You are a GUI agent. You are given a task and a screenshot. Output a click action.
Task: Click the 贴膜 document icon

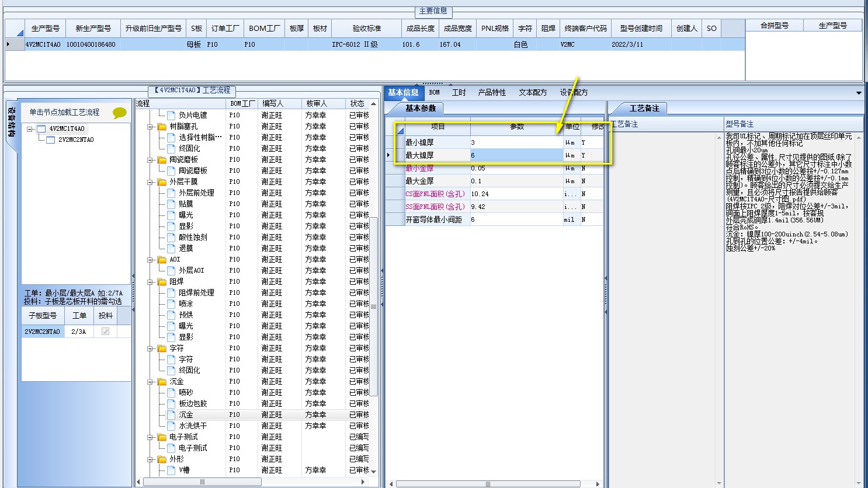(x=171, y=204)
